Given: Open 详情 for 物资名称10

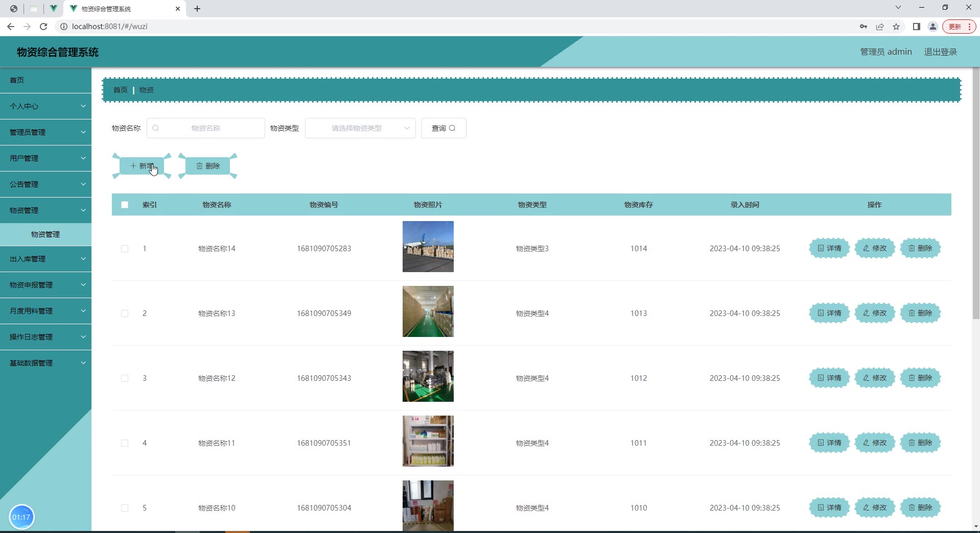Looking at the screenshot, I should pos(829,507).
